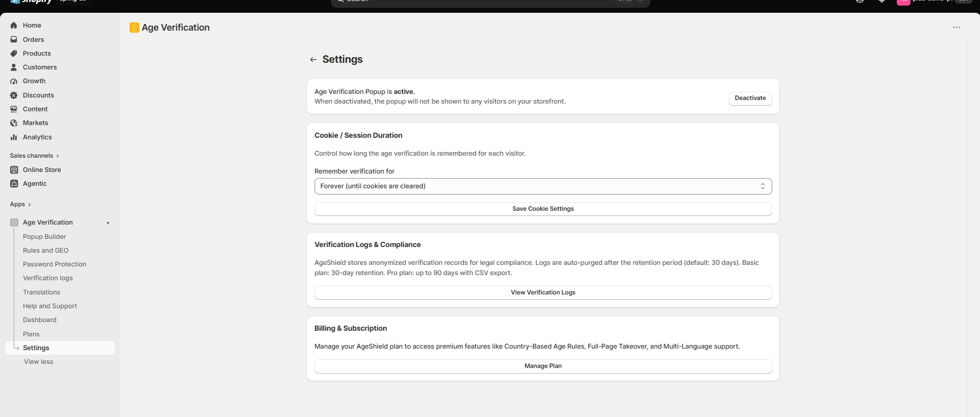The width and height of the screenshot is (980, 417).
Task: Click the Analytics bar chart icon
Action: 14,137
